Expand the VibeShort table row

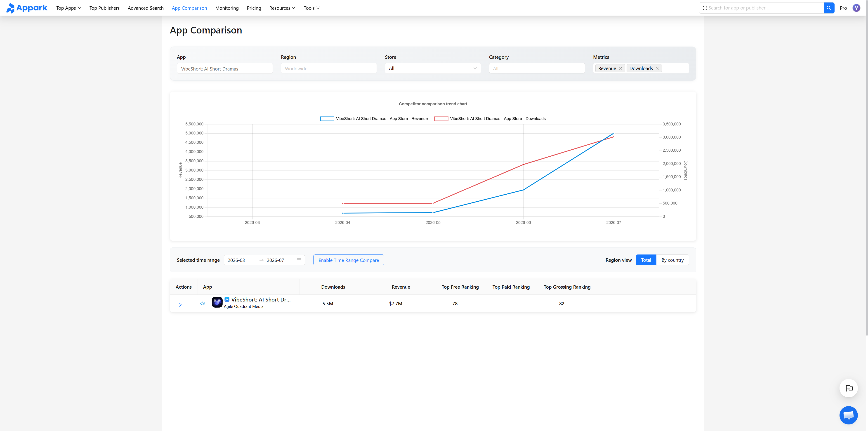(180, 304)
